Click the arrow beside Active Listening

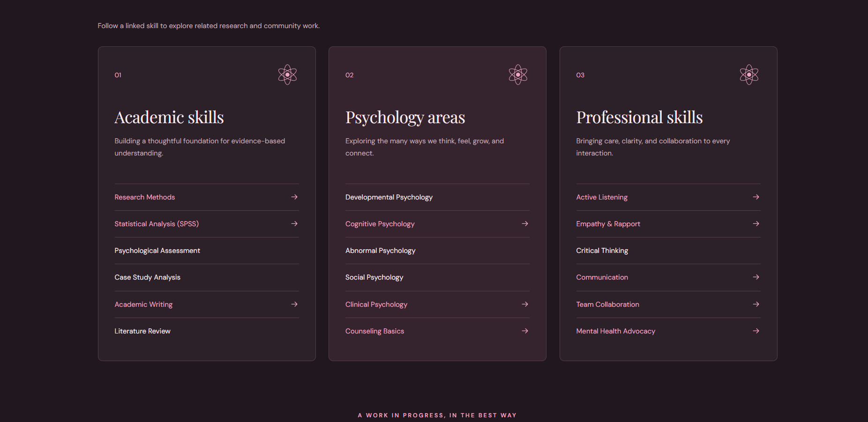coord(756,197)
